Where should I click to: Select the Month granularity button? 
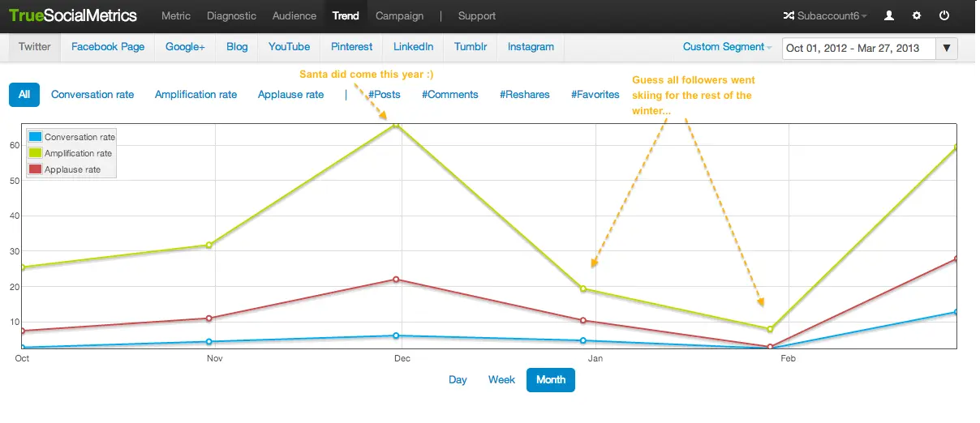[x=550, y=379]
